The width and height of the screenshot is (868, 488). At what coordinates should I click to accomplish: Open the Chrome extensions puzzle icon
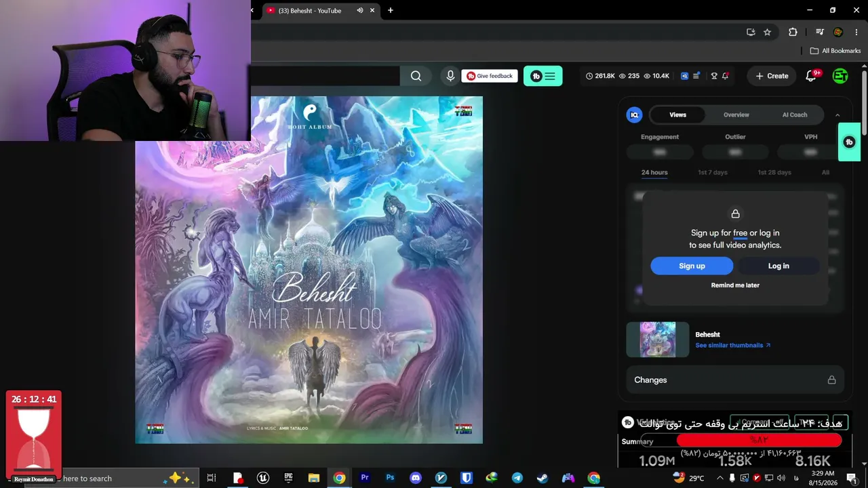[x=793, y=32]
